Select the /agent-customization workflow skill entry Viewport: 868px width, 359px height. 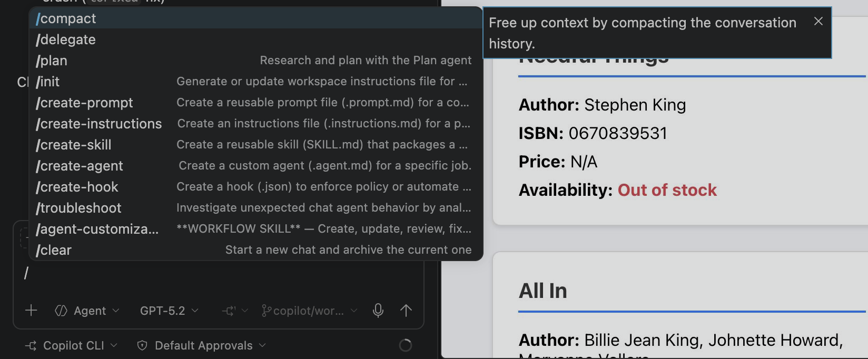(256, 229)
